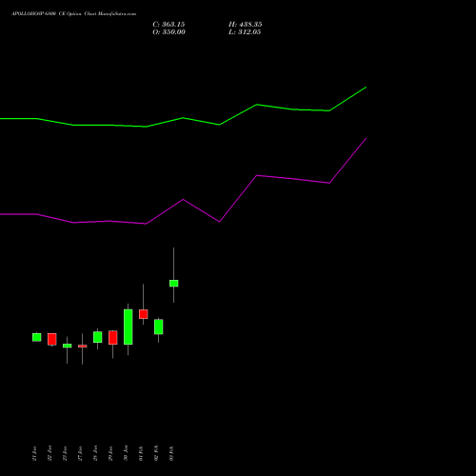Click the 01 Feb date axis label
476x476 pixels.
(141, 453)
